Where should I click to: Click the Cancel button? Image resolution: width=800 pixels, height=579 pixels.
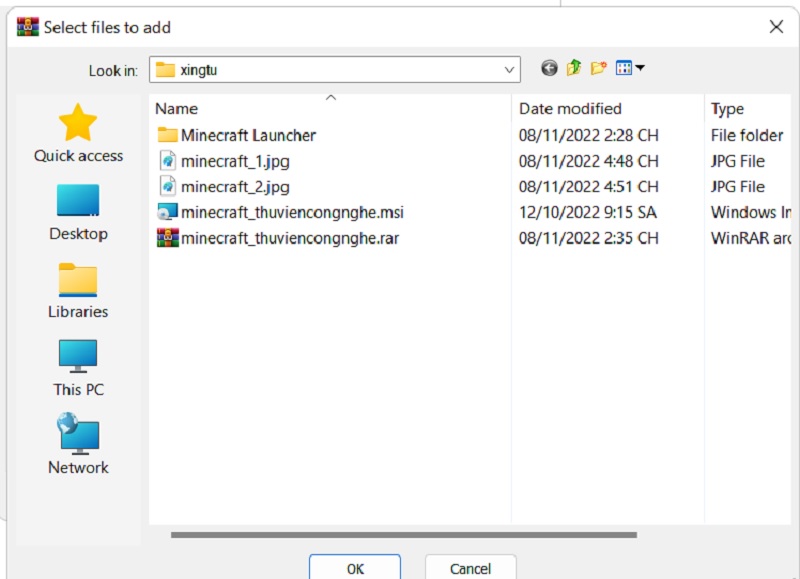point(470,568)
